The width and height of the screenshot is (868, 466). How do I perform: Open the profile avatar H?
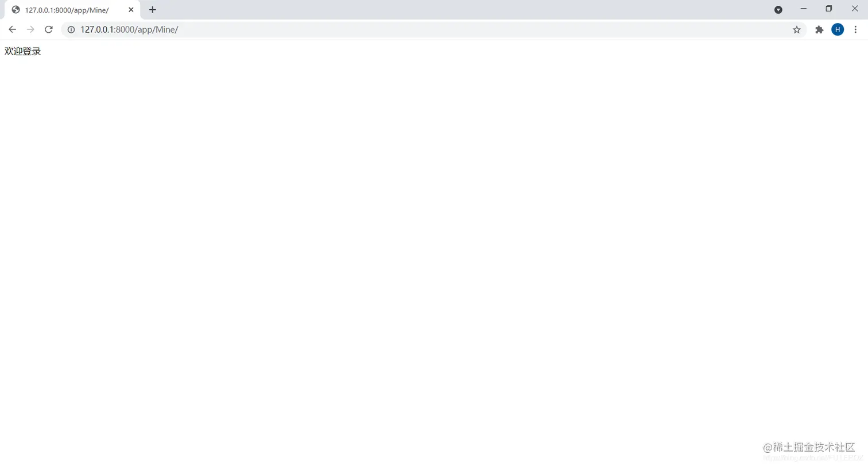[838, 29]
